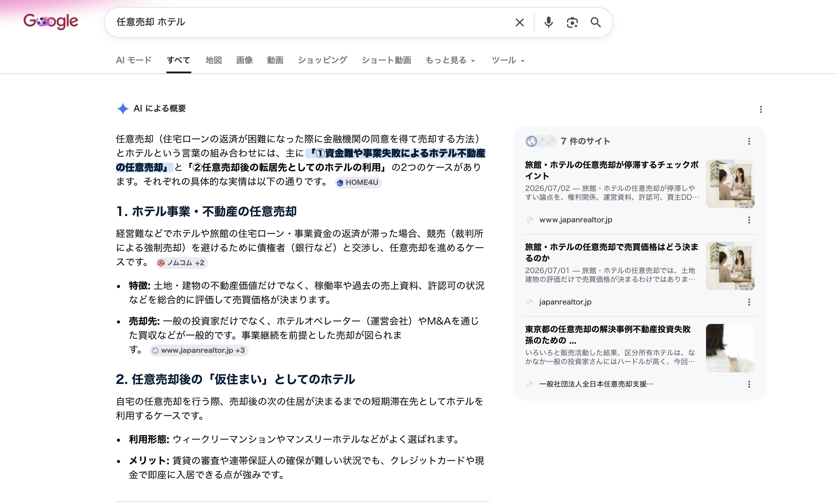Click the magnifying glass search button

click(595, 22)
